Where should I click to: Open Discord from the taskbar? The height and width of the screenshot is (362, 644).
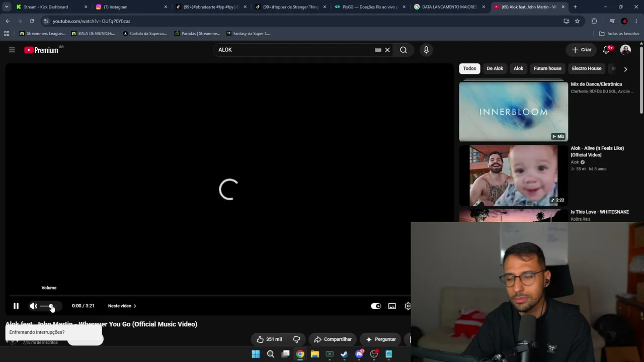pyautogui.click(x=359, y=354)
